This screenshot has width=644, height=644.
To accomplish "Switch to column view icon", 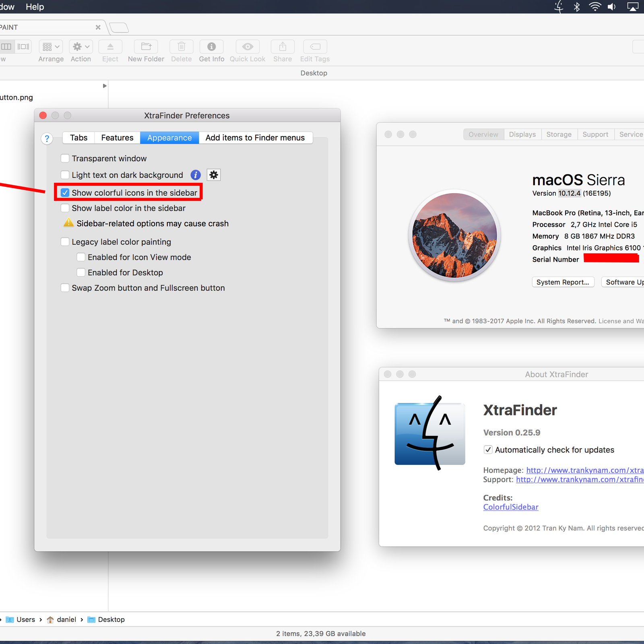I will (7, 47).
